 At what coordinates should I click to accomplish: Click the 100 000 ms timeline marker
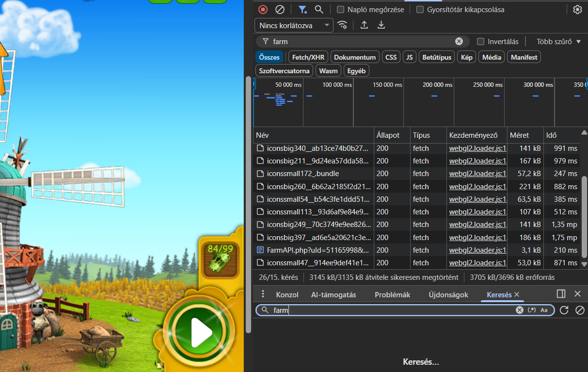pyautogui.click(x=337, y=85)
